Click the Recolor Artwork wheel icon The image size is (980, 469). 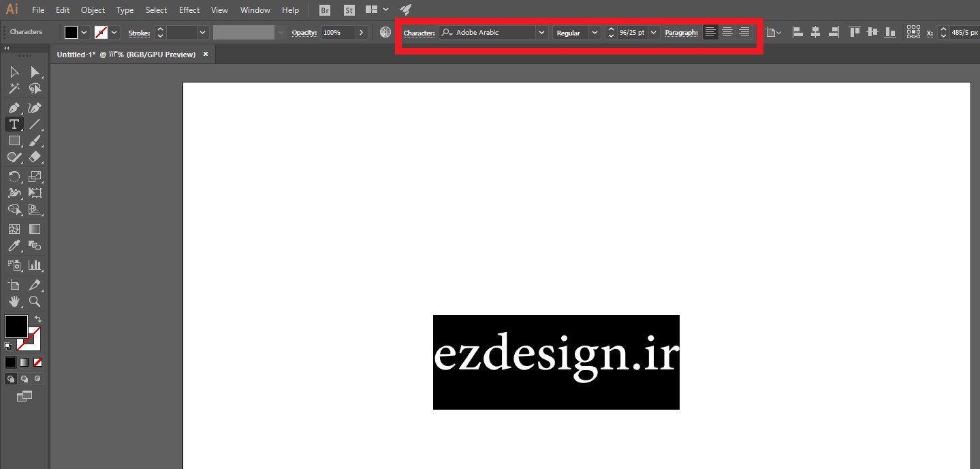385,32
